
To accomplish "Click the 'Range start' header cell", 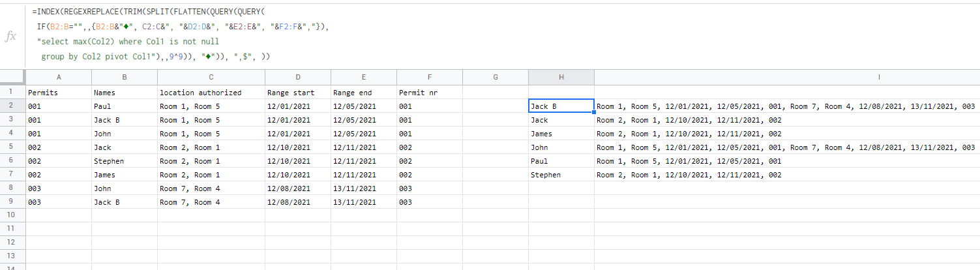I will pos(298,93).
